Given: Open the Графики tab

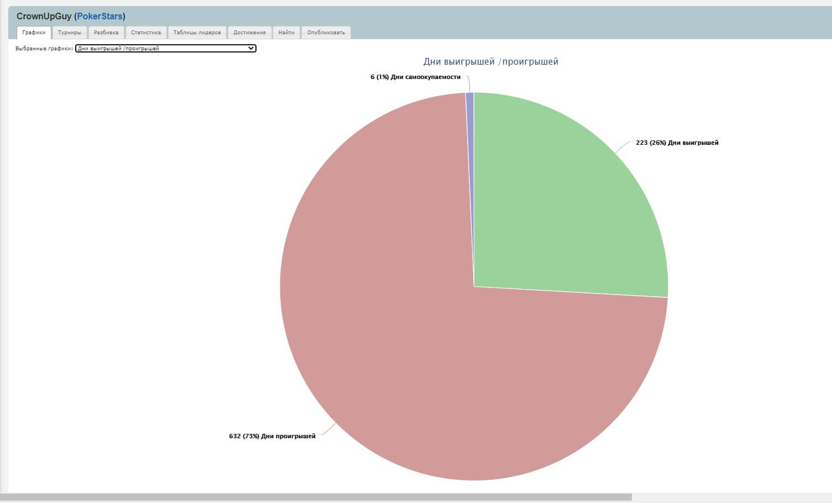Looking at the screenshot, I should coord(34,33).
